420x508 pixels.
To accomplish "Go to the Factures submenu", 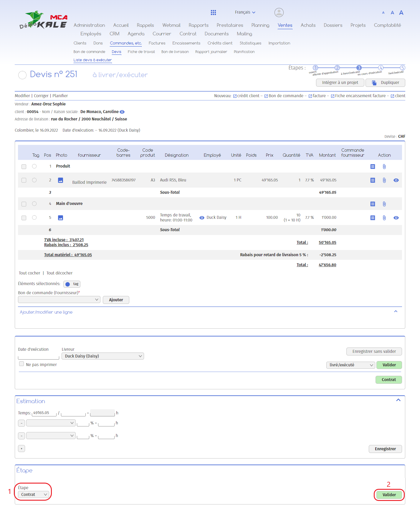I will [x=157, y=43].
